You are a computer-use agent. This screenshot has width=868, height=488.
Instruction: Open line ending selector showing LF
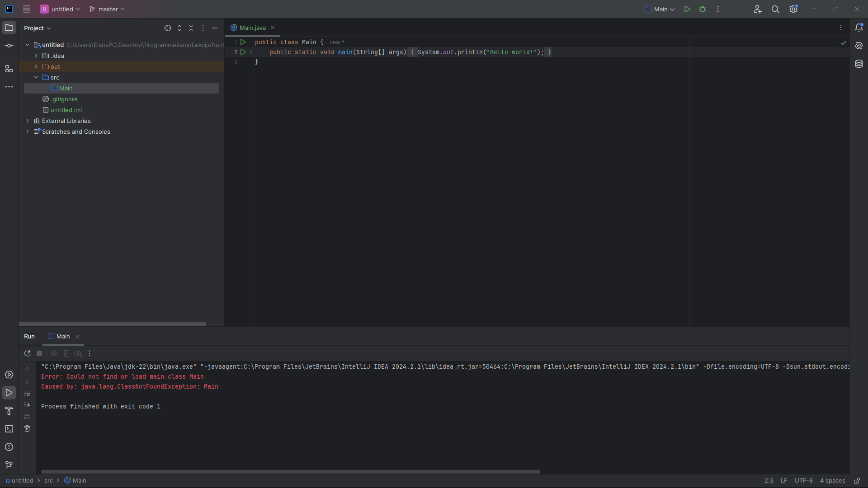tap(784, 480)
